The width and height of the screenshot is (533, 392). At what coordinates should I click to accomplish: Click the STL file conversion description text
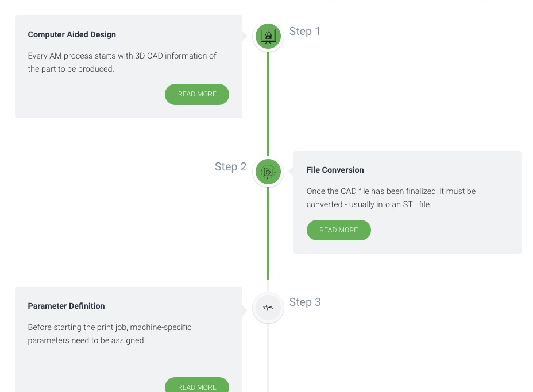pos(391,197)
